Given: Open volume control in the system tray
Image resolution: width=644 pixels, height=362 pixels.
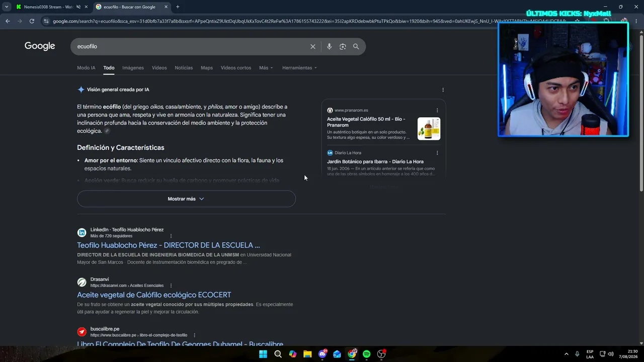Looking at the screenshot, I should (x=611, y=354).
